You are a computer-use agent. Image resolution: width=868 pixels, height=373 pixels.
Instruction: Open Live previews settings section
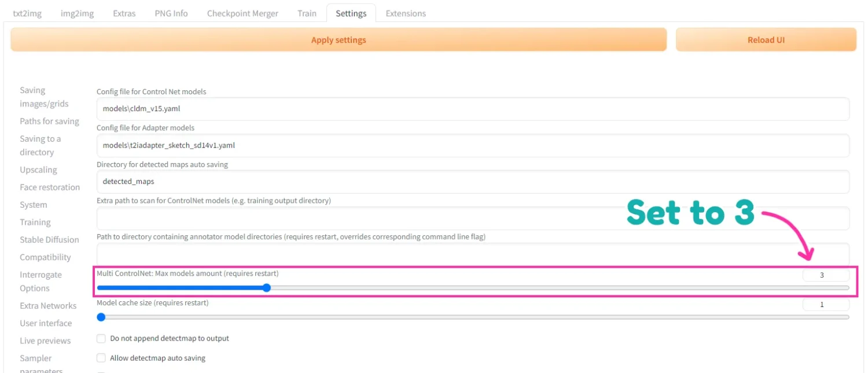point(45,341)
